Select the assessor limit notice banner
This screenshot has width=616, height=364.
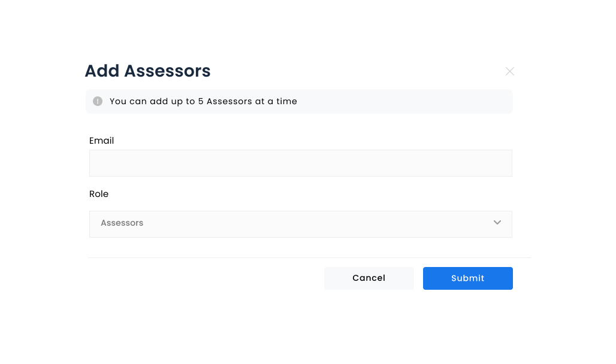(299, 101)
